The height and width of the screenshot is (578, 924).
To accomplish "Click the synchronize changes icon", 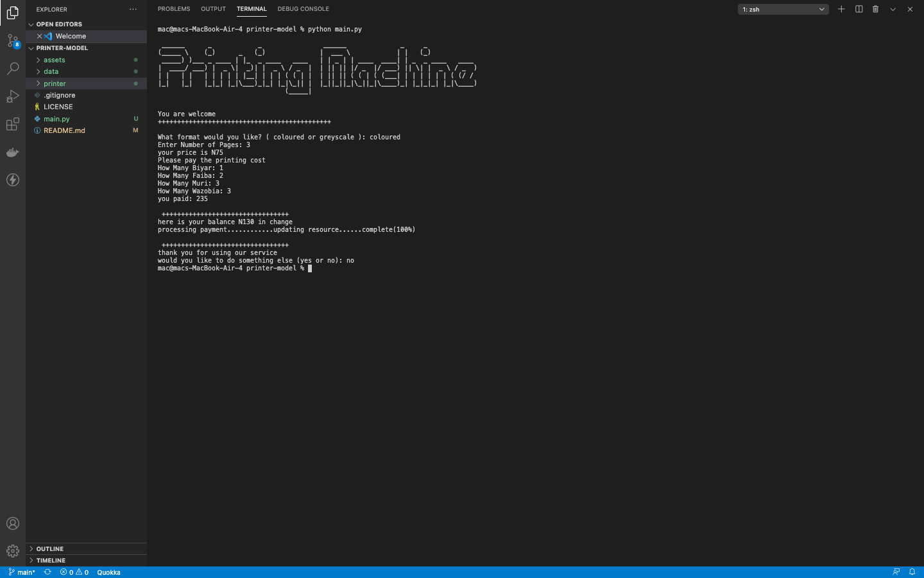I will [x=47, y=572].
